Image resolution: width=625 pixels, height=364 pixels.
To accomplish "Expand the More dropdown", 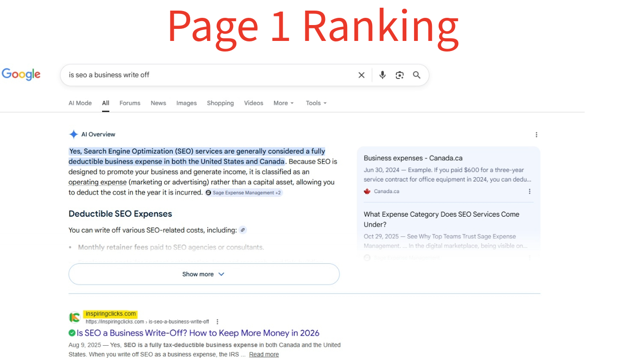I will pos(284,103).
